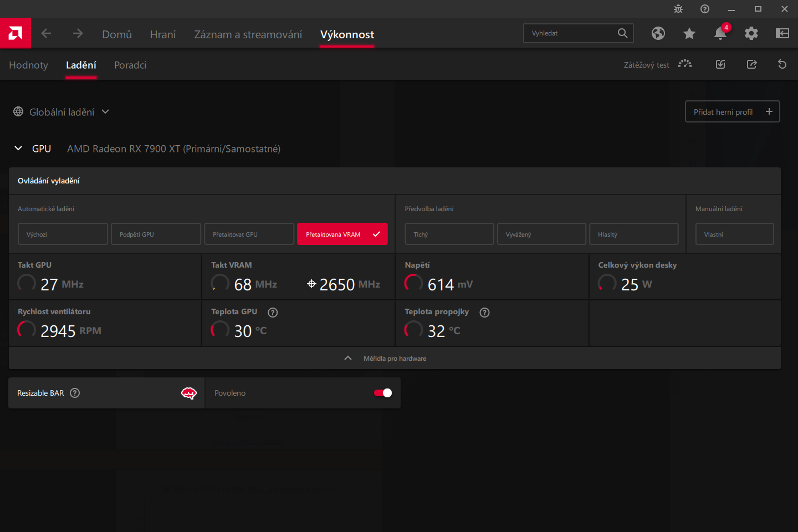Viewport: 798px width, 532px height.
Task: Select the Hlasitý tuning preset
Action: click(634, 234)
